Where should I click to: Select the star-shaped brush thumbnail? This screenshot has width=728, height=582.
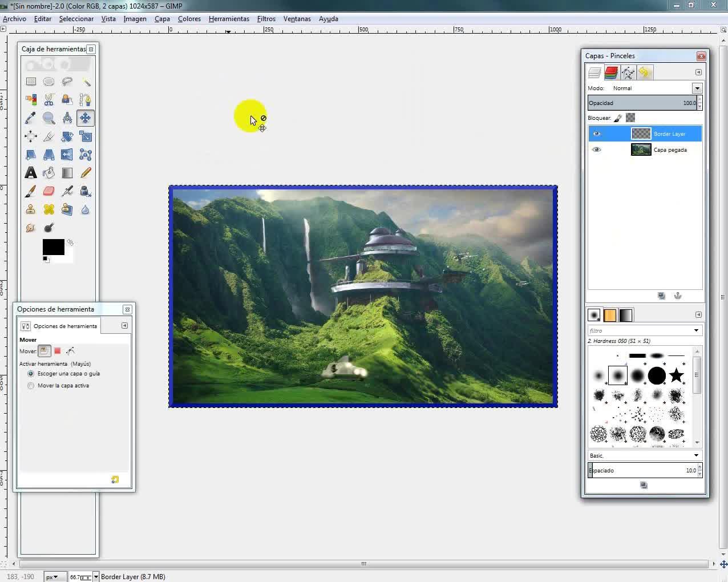point(676,375)
